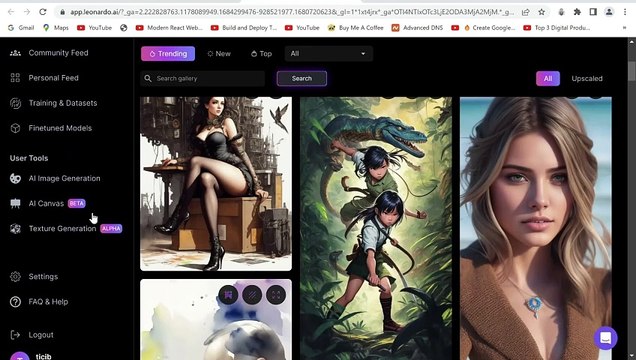
Task: Switch to the New tab
Action: tap(219, 54)
